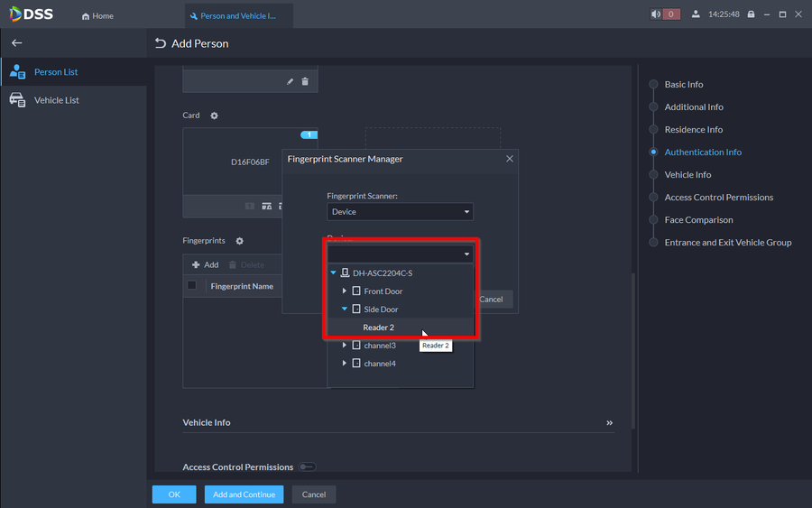The width and height of the screenshot is (812, 508).
Task: Jump to Entrance and Exit Vehicle Group
Action: click(727, 243)
